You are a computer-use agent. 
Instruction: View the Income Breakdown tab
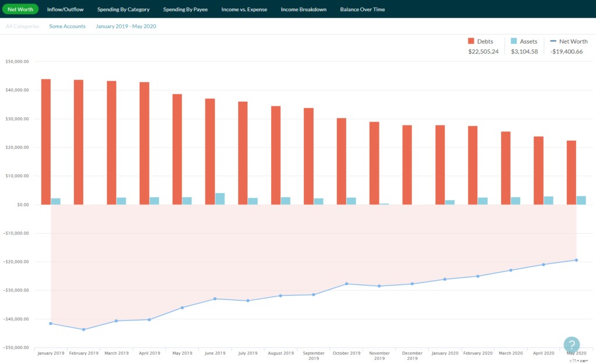[303, 9]
